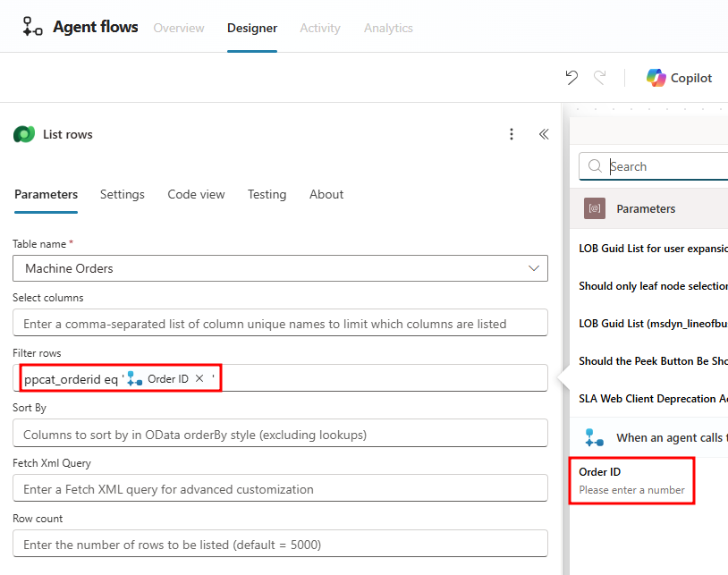Select LOB Guid List (msdyn_lineofbu item
Screen dimensions: 728x575
653,324
